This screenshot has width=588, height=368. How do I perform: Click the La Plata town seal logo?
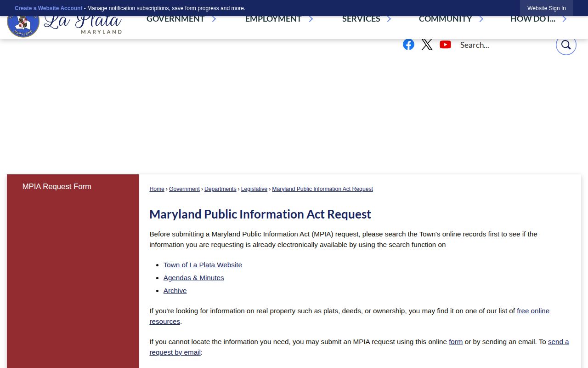[x=23, y=27]
